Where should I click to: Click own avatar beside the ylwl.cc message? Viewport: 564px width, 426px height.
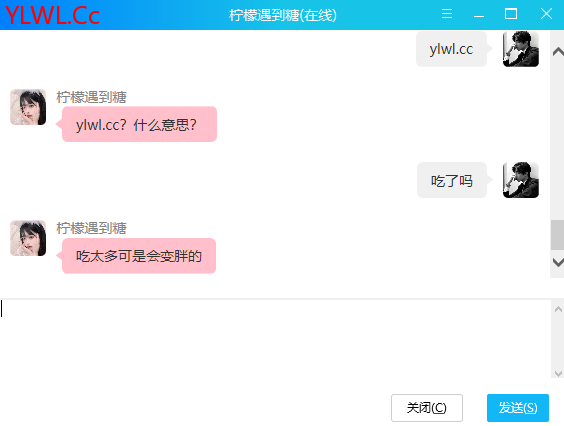[520, 49]
